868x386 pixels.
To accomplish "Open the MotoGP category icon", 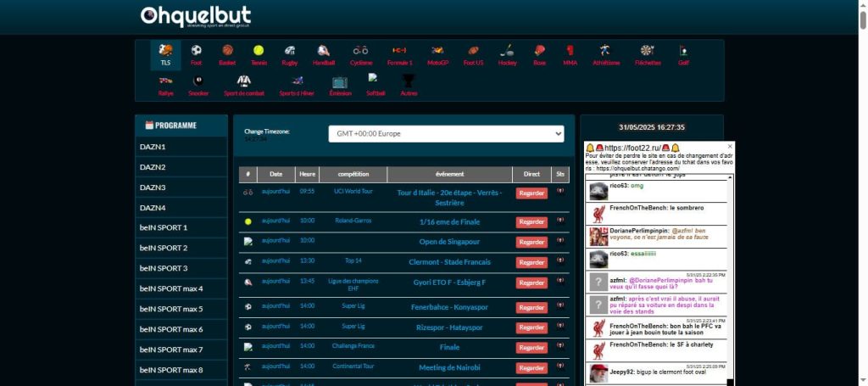I will point(437,50).
